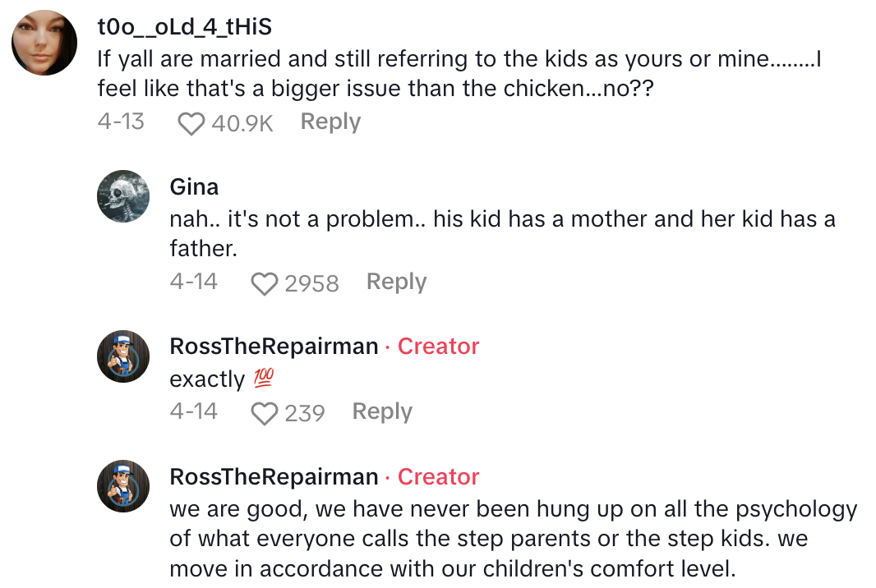The image size is (876, 588).
Task: Reply to Gina's comment
Action: click(x=396, y=282)
